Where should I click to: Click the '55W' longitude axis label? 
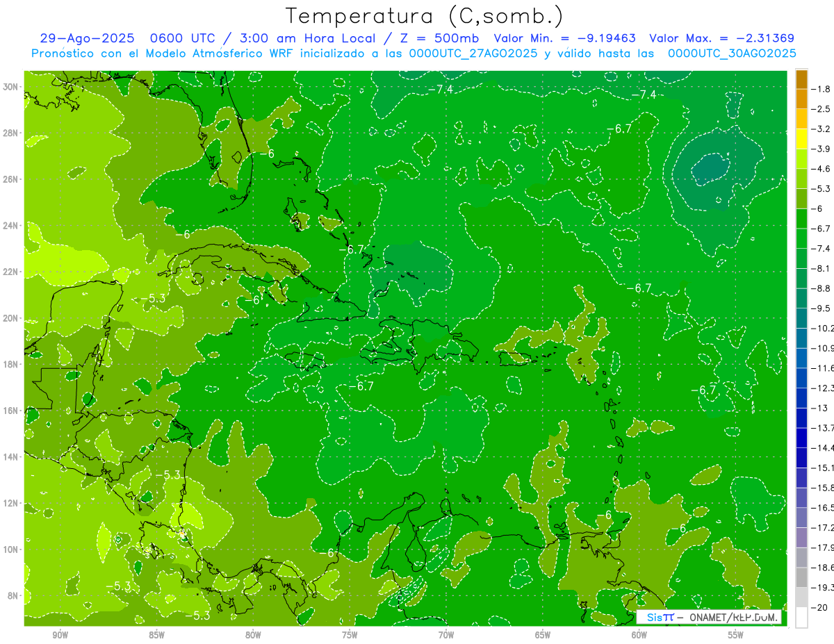(735, 635)
